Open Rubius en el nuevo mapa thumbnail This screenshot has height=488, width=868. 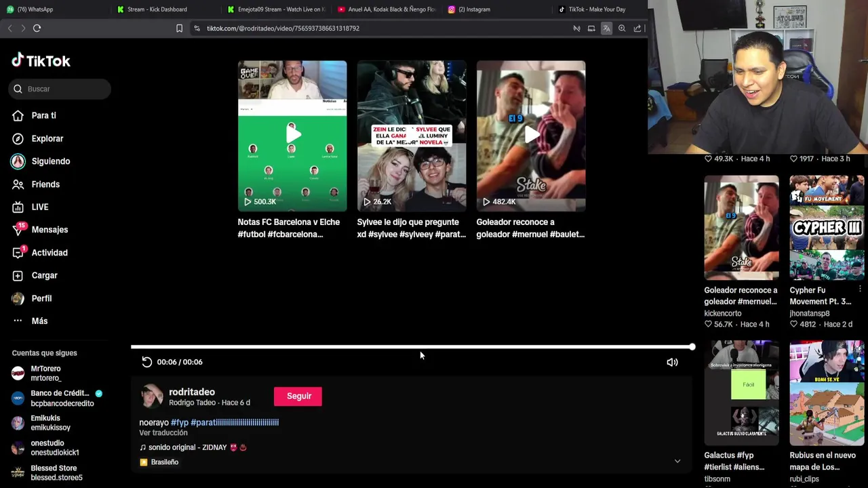(x=827, y=392)
